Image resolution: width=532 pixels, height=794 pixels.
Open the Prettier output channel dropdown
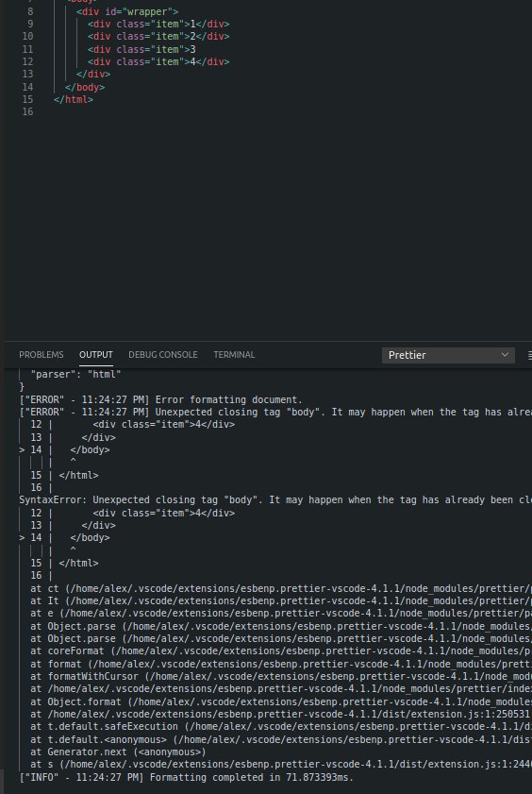point(448,355)
